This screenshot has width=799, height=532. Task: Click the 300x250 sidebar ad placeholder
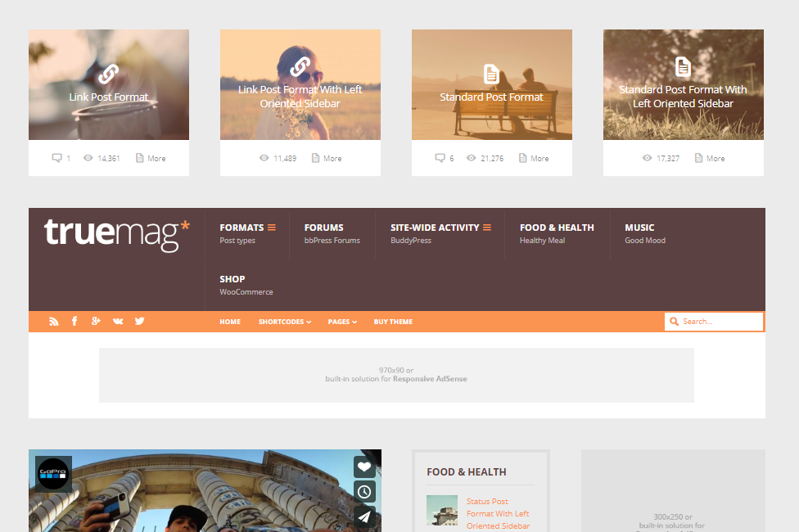point(673,491)
